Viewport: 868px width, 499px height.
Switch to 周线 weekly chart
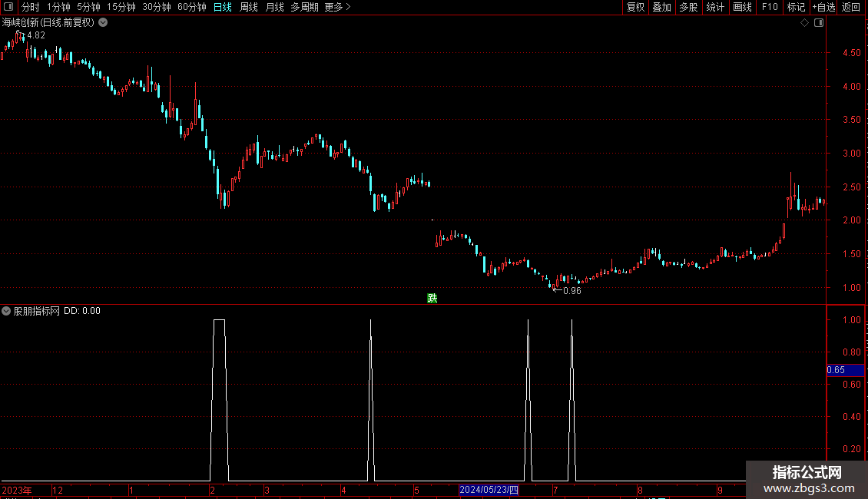(x=249, y=7)
